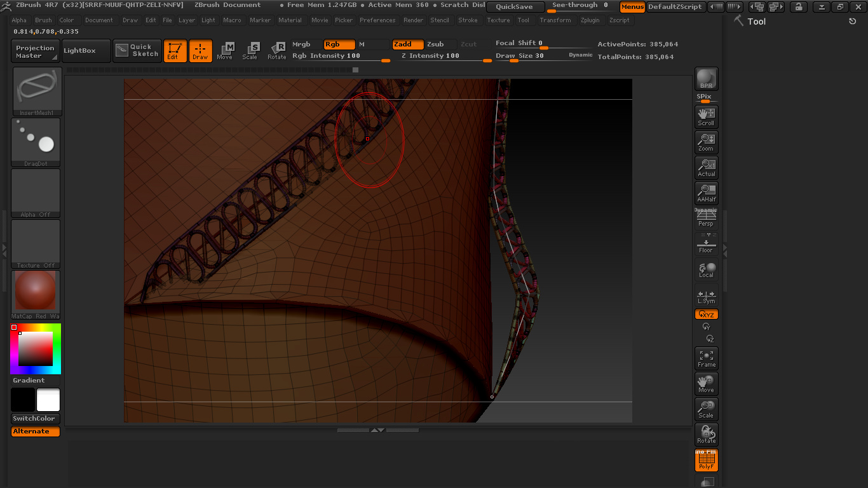Toggle PolyF polyframe display

(706, 460)
